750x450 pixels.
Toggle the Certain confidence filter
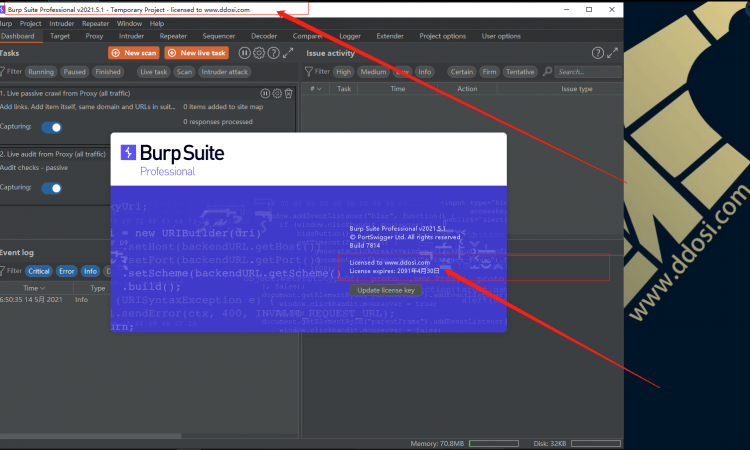click(462, 72)
